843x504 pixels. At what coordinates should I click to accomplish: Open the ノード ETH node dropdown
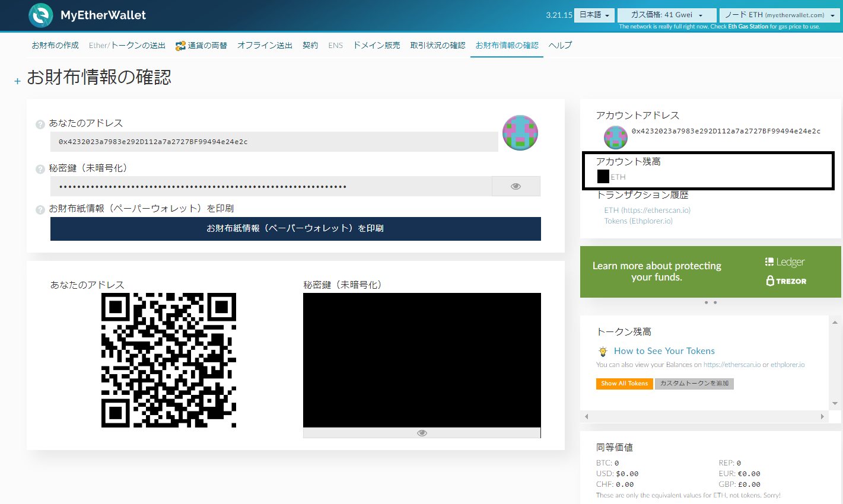[x=780, y=15]
